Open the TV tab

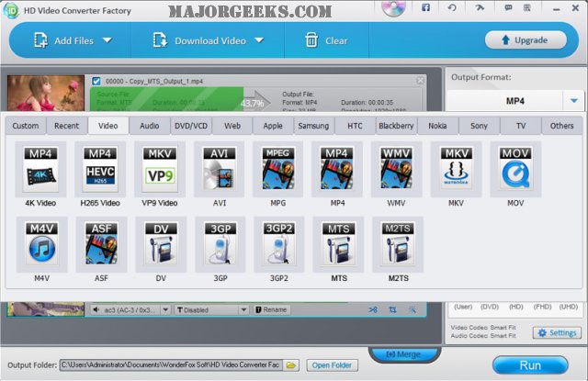(521, 126)
